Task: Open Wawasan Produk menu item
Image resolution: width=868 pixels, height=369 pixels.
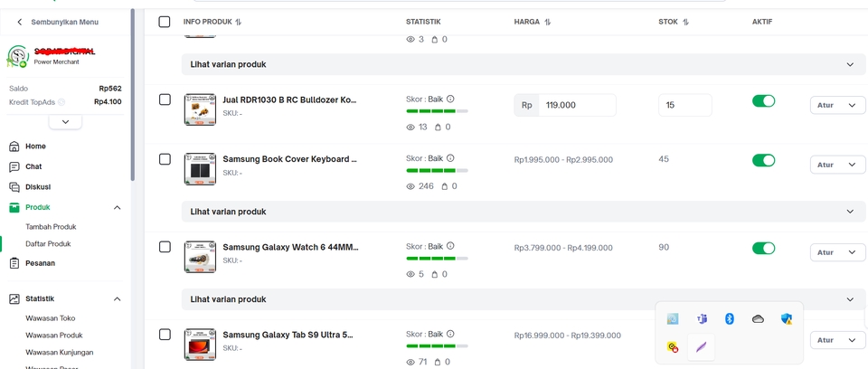Action: point(54,336)
